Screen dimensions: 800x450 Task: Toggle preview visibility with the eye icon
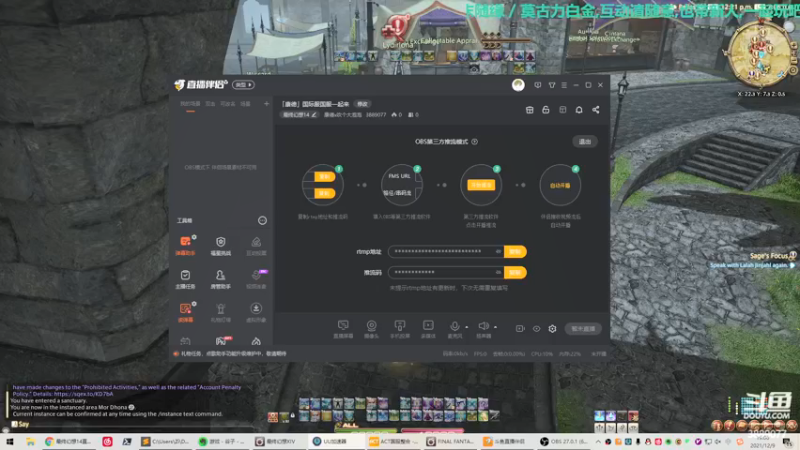pos(536,329)
